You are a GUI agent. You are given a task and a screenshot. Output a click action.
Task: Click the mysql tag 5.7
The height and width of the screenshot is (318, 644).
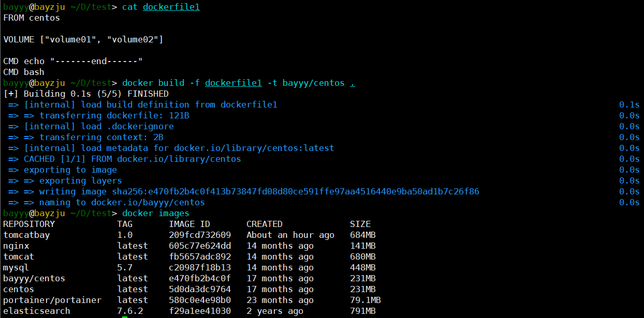pyautogui.click(x=125, y=267)
